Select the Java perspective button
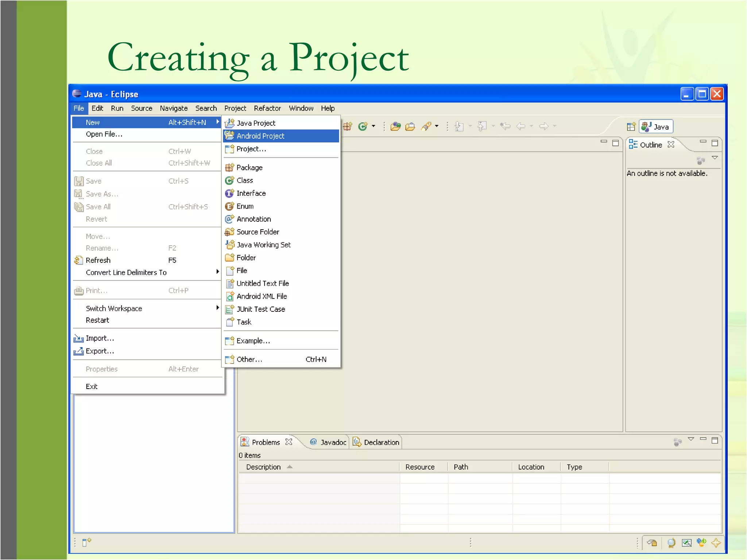747x560 pixels. [x=656, y=127]
